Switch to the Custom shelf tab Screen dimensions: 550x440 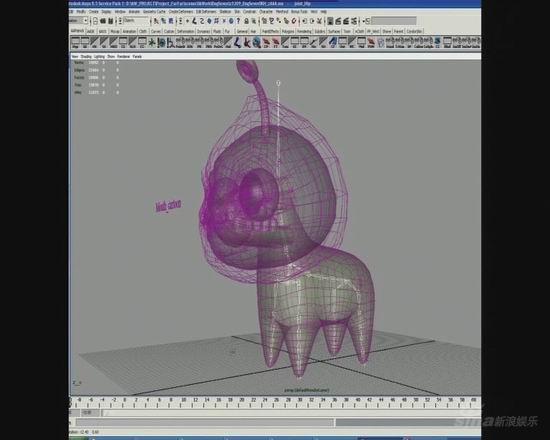[169, 31]
